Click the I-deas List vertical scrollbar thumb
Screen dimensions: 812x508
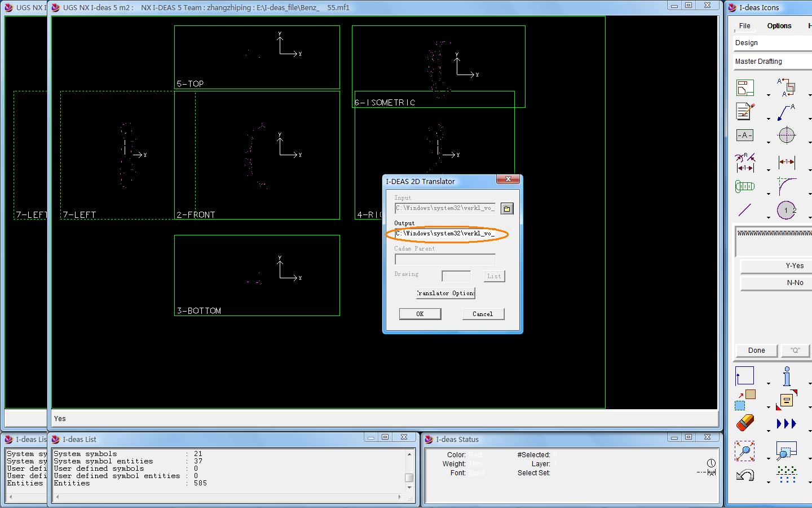pyautogui.click(x=409, y=478)
